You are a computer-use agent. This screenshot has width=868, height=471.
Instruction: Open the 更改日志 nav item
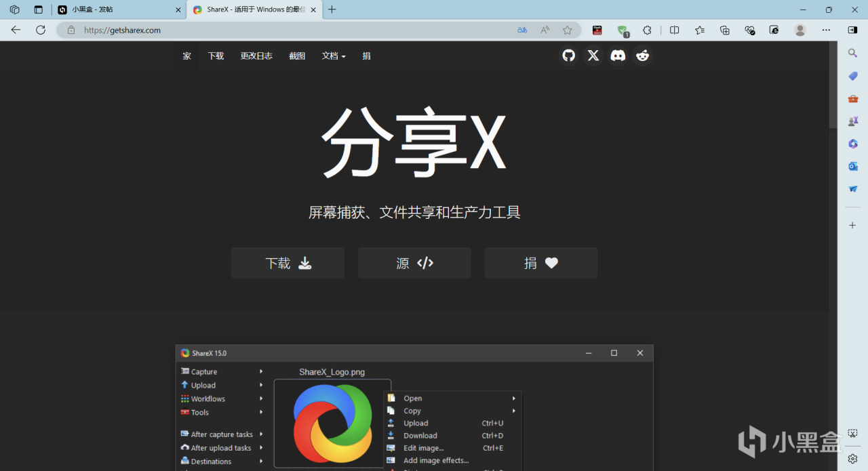(x=256, y=56)
